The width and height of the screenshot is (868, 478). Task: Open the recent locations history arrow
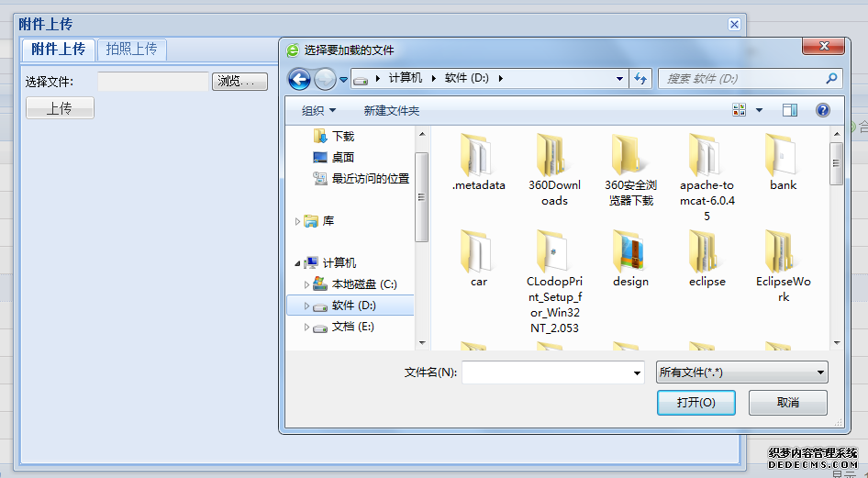tap(343, 80)
